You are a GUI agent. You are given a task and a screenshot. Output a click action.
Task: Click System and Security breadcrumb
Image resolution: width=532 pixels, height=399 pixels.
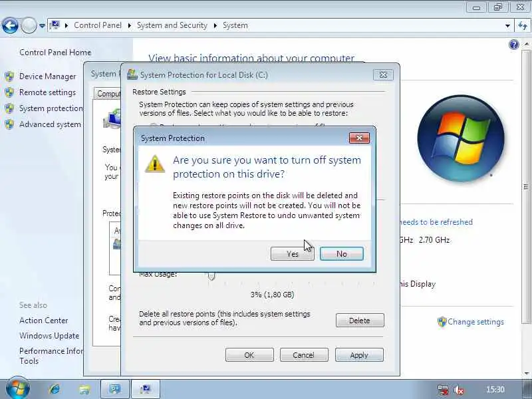point(172,25)
